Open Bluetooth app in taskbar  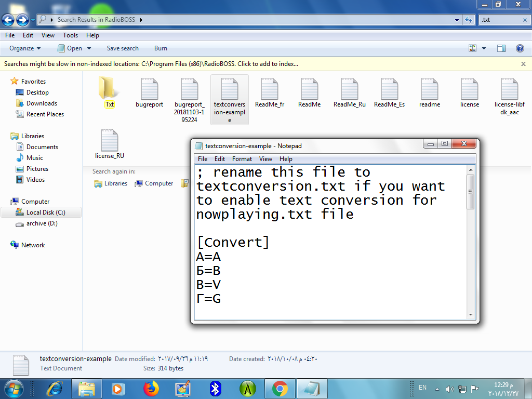[x=216, y=389]
